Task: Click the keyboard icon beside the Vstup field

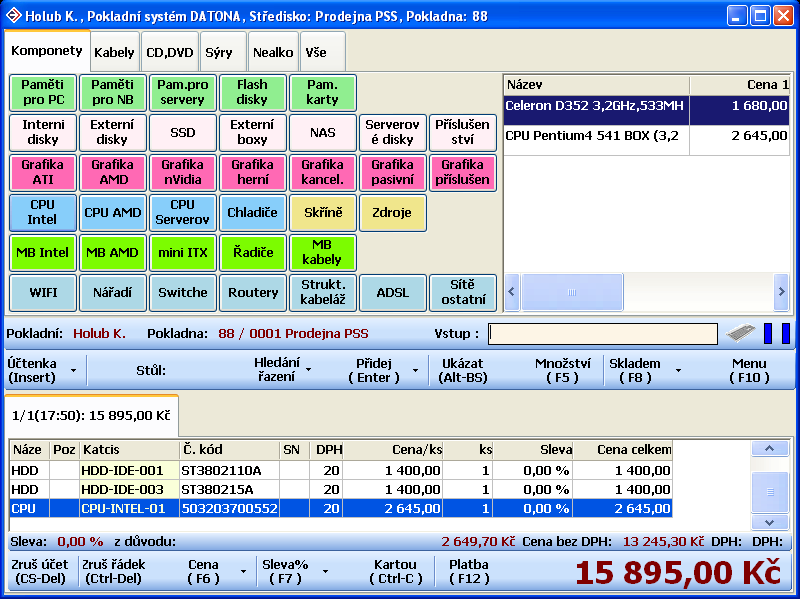Action: [x=740, y=333]
